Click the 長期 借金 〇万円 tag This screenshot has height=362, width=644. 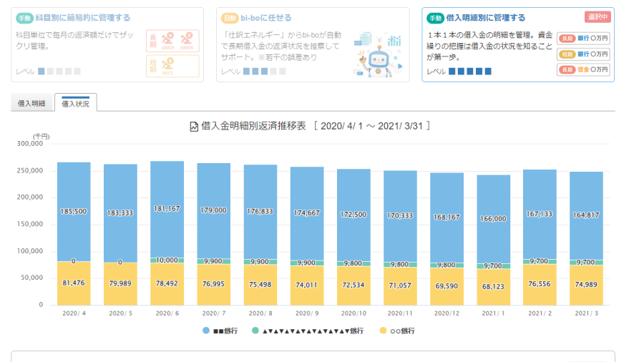tap(583, 69)
